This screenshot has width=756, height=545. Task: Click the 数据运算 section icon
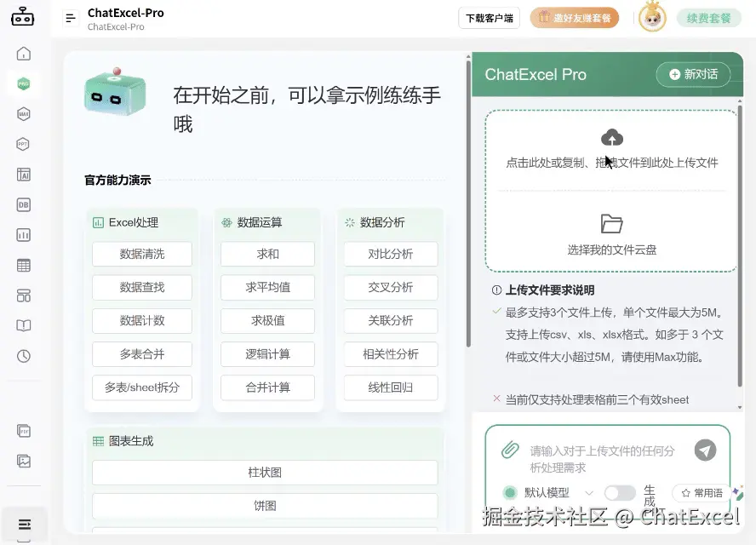226,222
